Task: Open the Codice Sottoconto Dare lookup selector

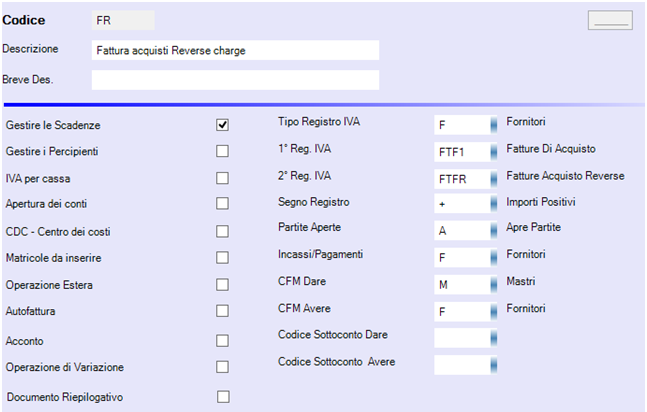Action: point(494,339)
